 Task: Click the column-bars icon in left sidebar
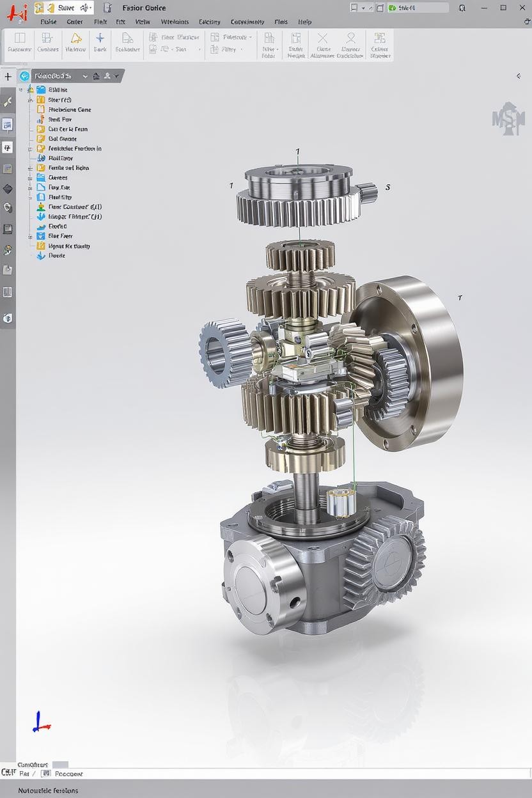pyautogui.click(x=8, y=292)
